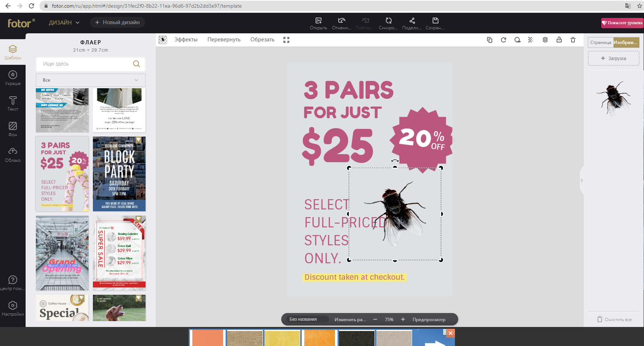Viewport: 644px width, 346px height.
Task: Select Обрезать crop option
Action: [262, 40]
